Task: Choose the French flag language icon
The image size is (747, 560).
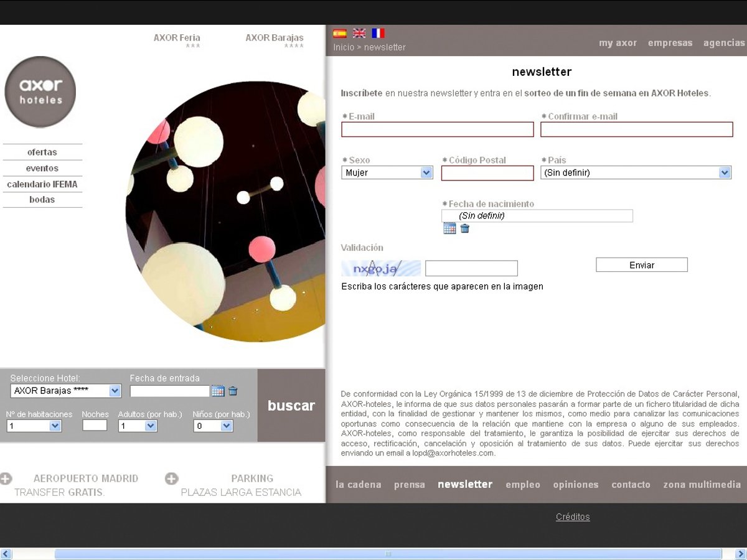Action: pos(378,34)
